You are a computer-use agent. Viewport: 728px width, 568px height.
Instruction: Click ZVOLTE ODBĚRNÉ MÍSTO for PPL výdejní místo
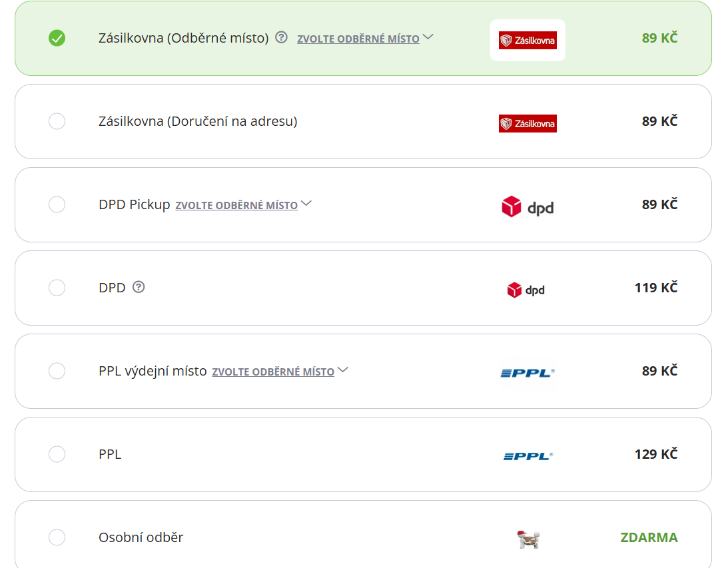[x=272, y=372]
